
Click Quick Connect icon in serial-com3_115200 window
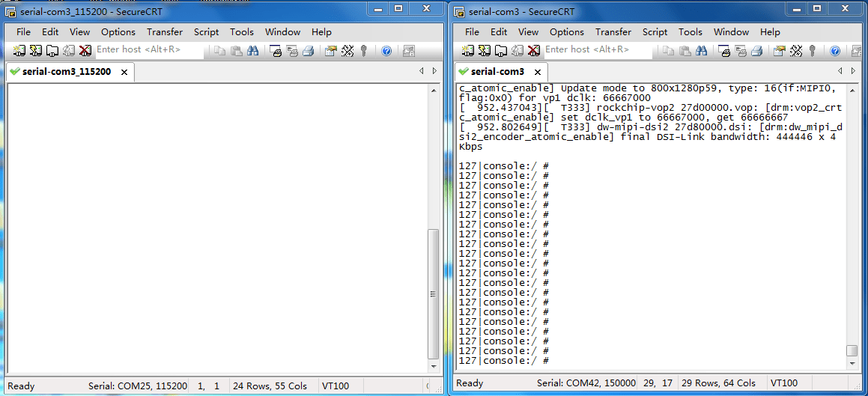coord(36,51)
